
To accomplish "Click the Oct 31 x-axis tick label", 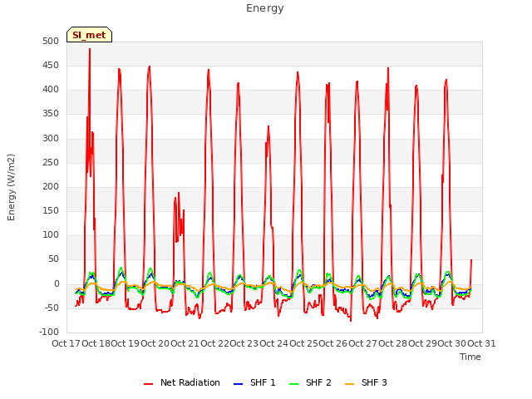I will (481, 343).
